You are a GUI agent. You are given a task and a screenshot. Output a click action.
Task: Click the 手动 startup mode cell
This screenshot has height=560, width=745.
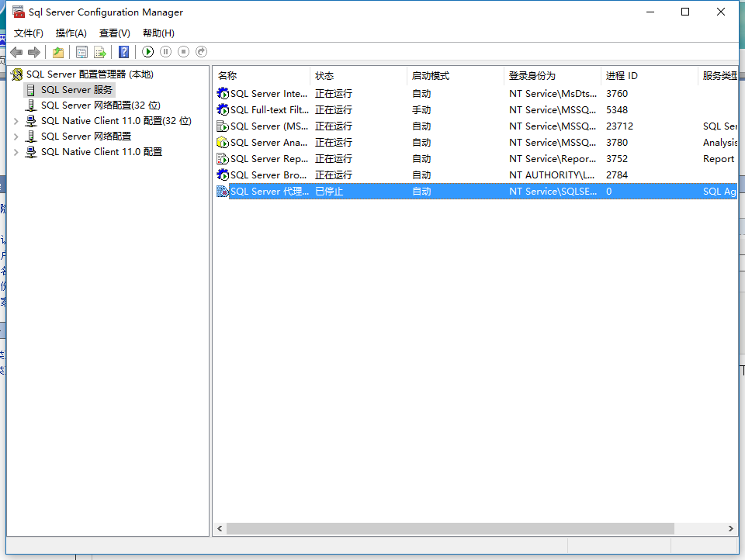(x=421, y=110)
